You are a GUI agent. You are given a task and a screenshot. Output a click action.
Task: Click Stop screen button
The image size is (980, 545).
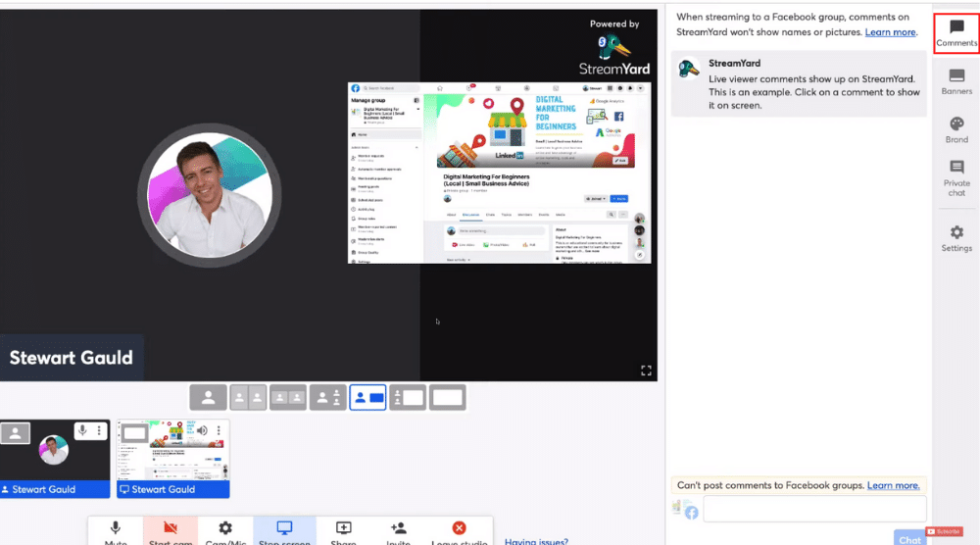(284, 531)
